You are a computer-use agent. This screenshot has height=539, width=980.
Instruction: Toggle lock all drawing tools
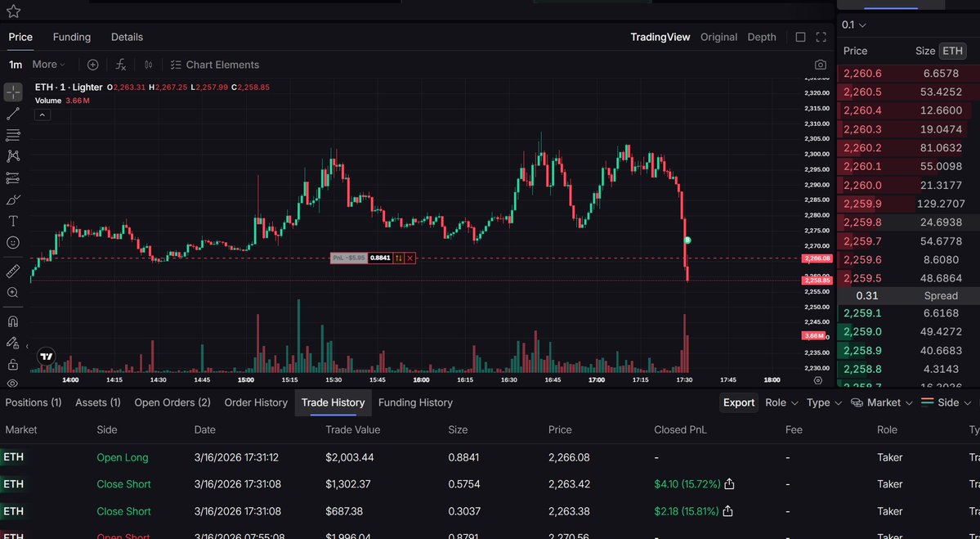click(x=13, y=364)
